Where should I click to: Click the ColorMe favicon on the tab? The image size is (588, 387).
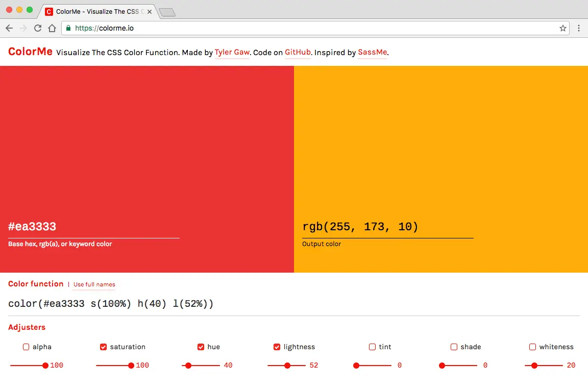[x=50, y=11]
